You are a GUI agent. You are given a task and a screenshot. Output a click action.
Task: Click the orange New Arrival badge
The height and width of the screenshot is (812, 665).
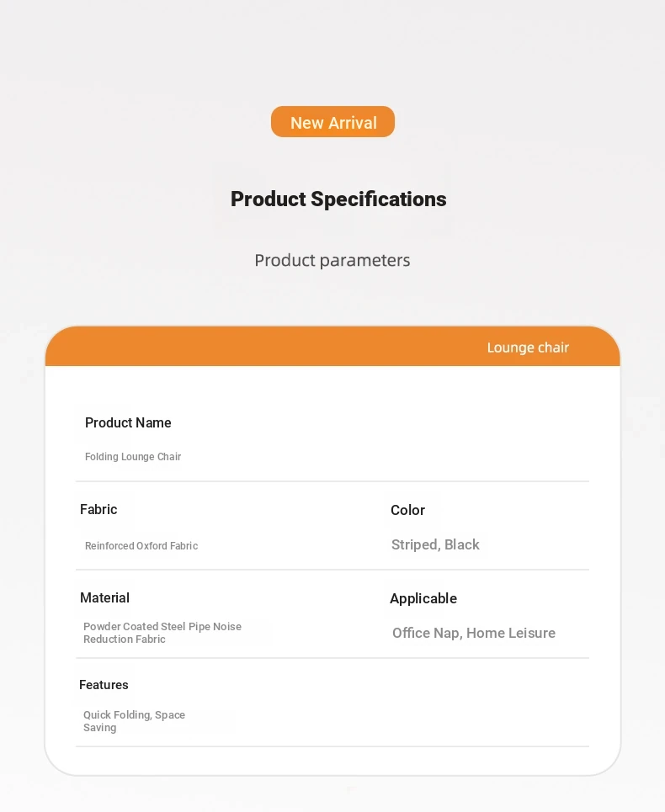pos(332,122)
